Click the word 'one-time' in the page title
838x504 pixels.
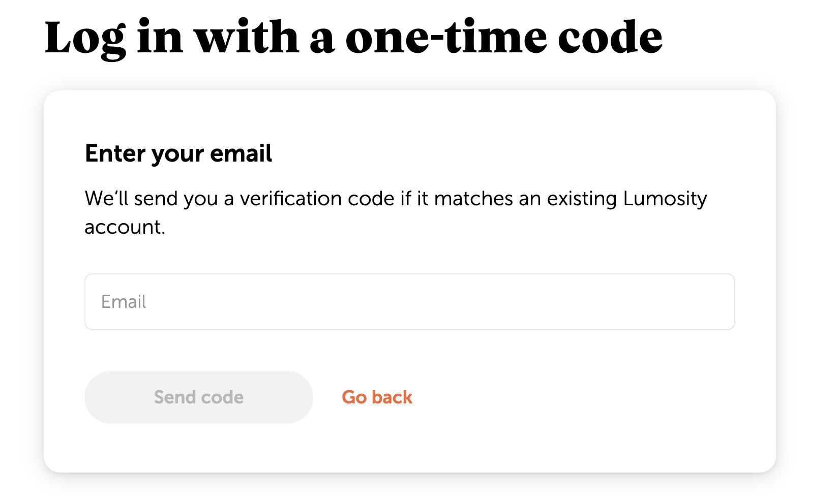point(446,38)
